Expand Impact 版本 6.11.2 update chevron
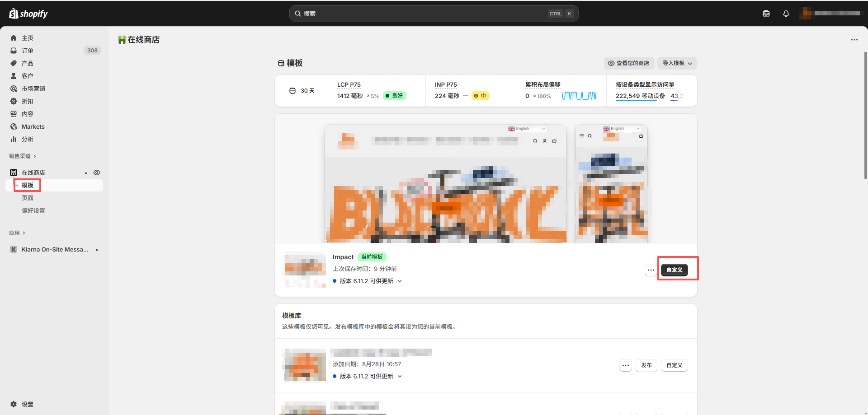 [400, 281]
